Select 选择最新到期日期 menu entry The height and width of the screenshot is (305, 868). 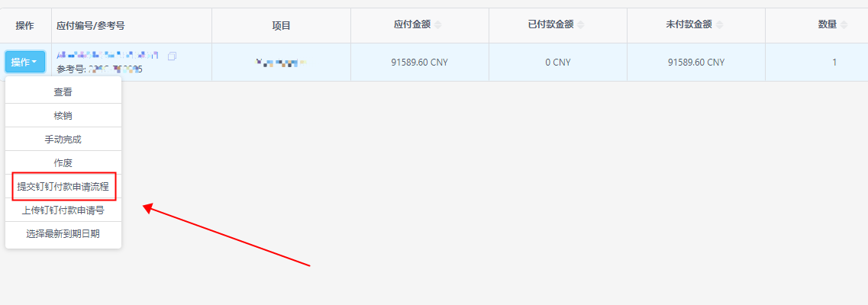[x=63, y=234]
